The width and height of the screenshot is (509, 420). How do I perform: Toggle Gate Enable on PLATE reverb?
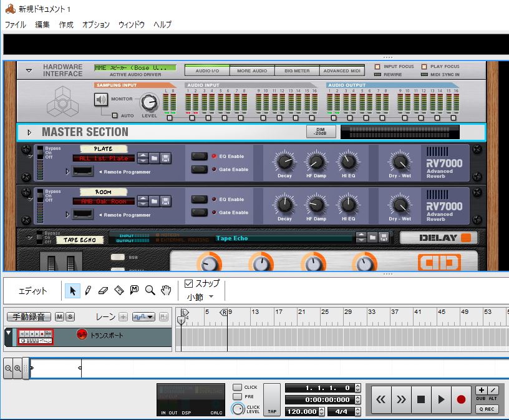(200, 169)
